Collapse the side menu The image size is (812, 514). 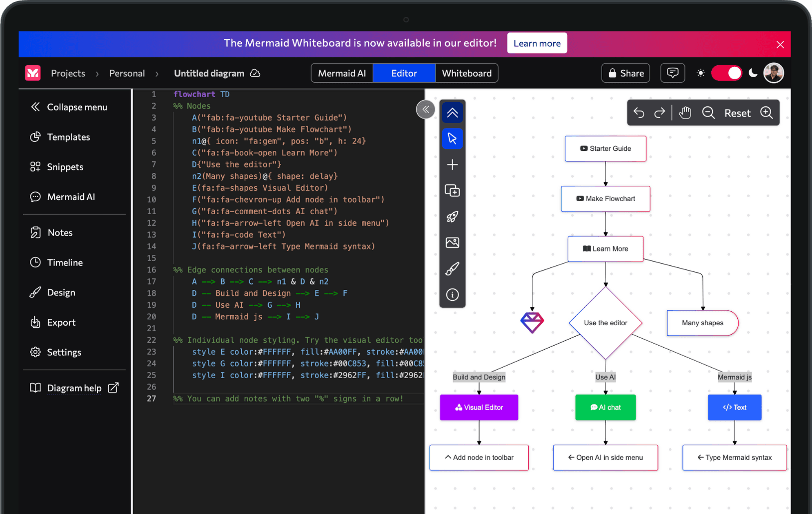coord(69,107)
